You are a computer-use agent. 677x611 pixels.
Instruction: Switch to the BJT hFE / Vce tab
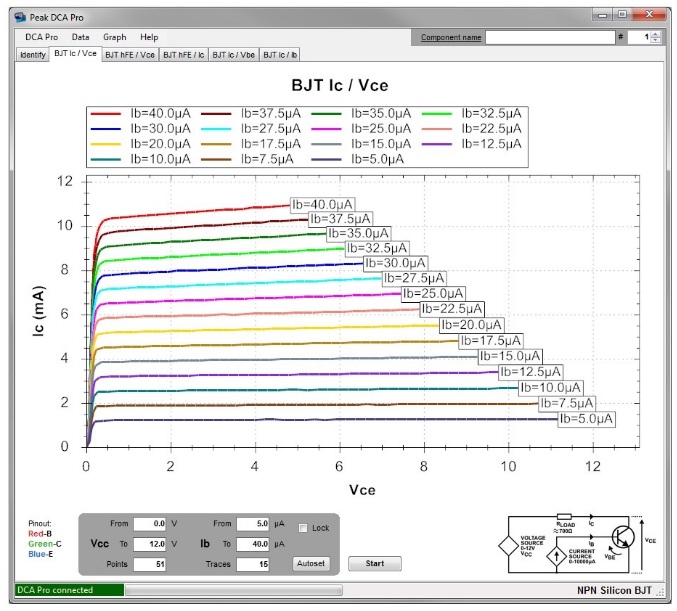tap(130, 54)
